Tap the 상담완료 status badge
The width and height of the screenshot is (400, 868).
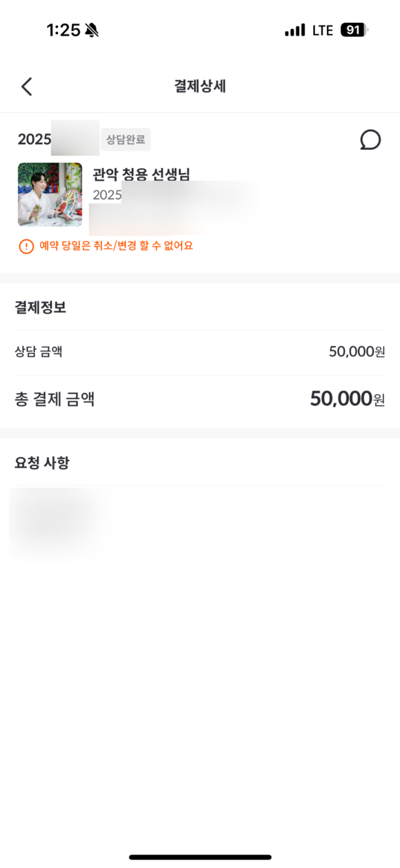(126, 139)
